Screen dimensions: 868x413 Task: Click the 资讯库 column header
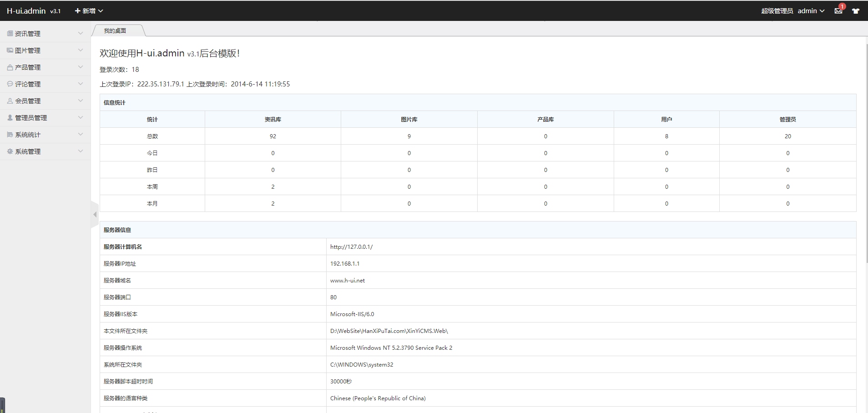tap(273, 120)
